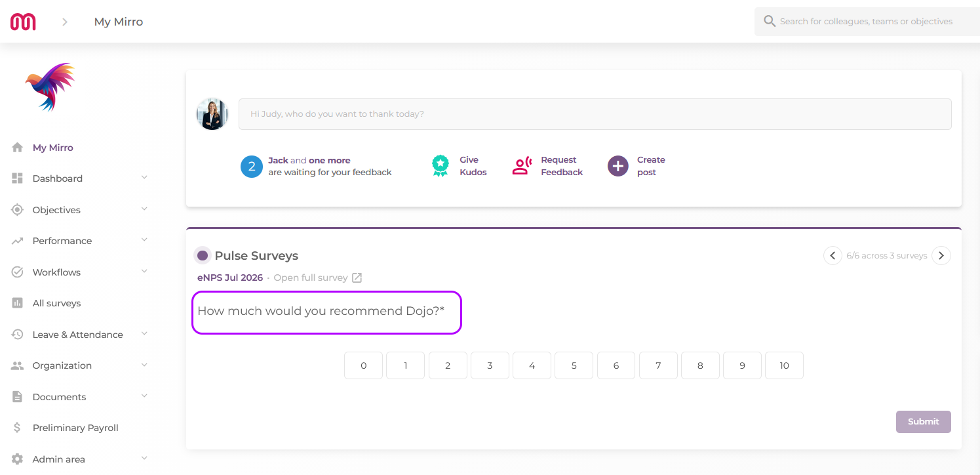Click the Preliminary Payroll dollar icon
This screenshot has height=475, width=980.
pos(18,428)
